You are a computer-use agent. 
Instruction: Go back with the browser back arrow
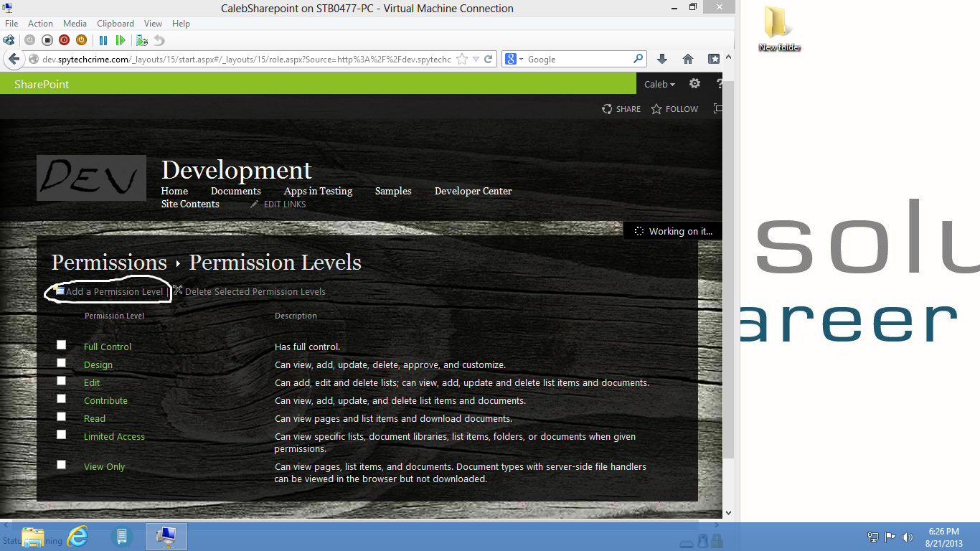[13, 59]
